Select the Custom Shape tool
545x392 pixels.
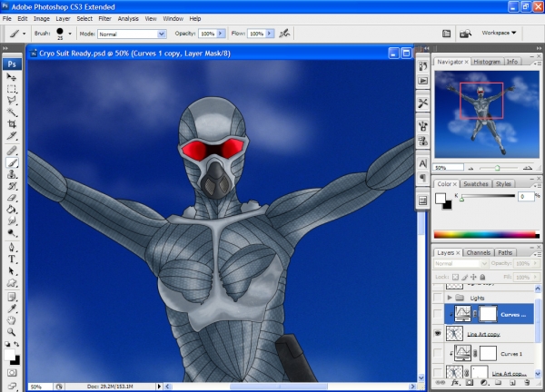(12, 282)
